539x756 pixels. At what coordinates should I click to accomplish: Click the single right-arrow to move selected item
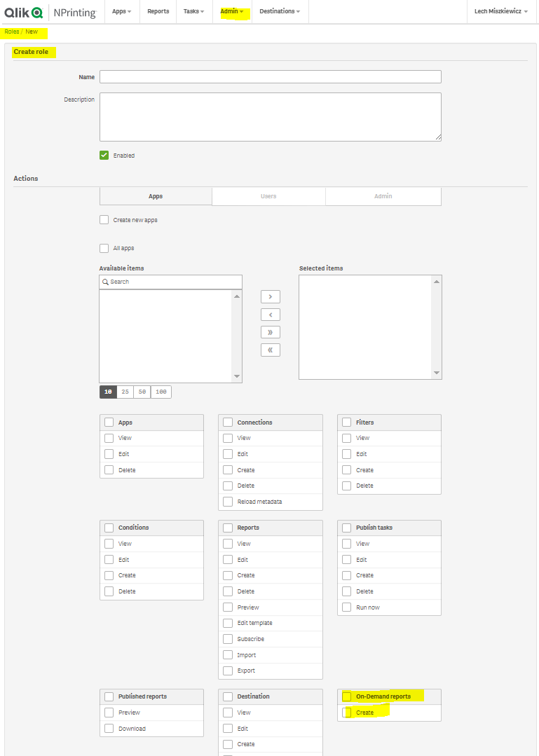(x=270, y=296)
